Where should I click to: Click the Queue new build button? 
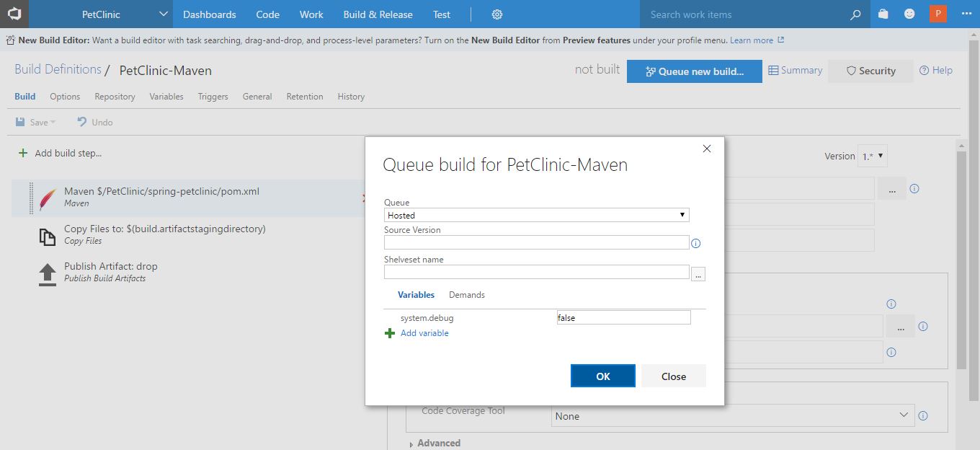[x=695, y=71]
